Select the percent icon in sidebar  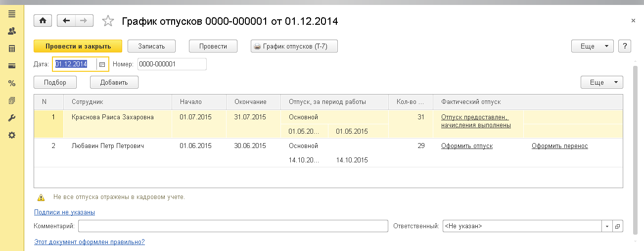click(x=12, y=83)
